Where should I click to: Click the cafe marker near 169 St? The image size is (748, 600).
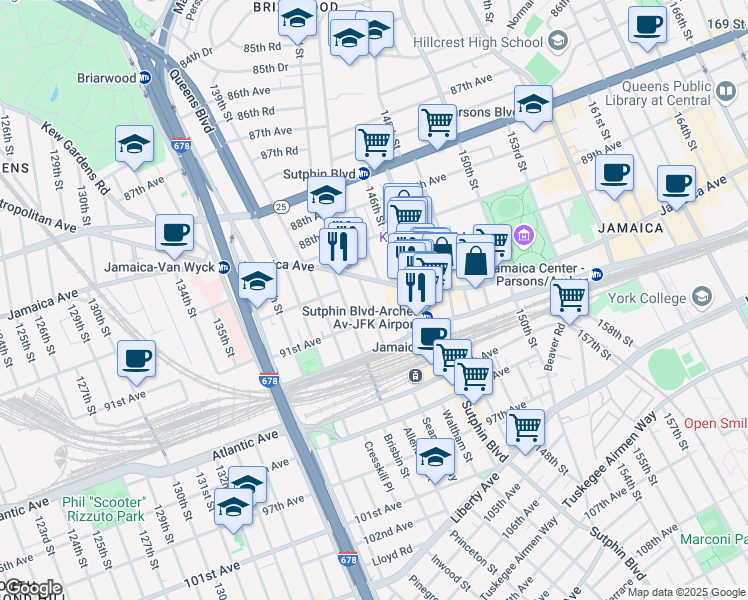coord(647,27)
